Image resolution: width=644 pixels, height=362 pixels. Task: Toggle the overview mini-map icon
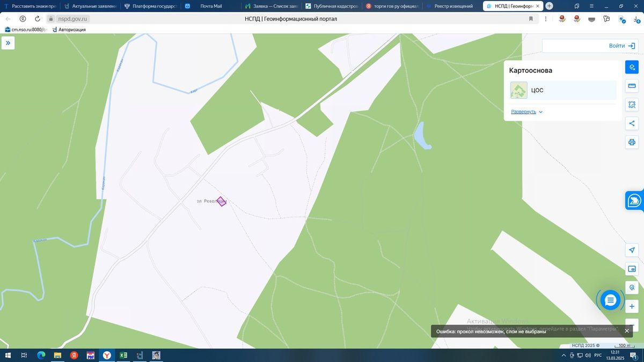pyautogui.click(x=632, y=269)
